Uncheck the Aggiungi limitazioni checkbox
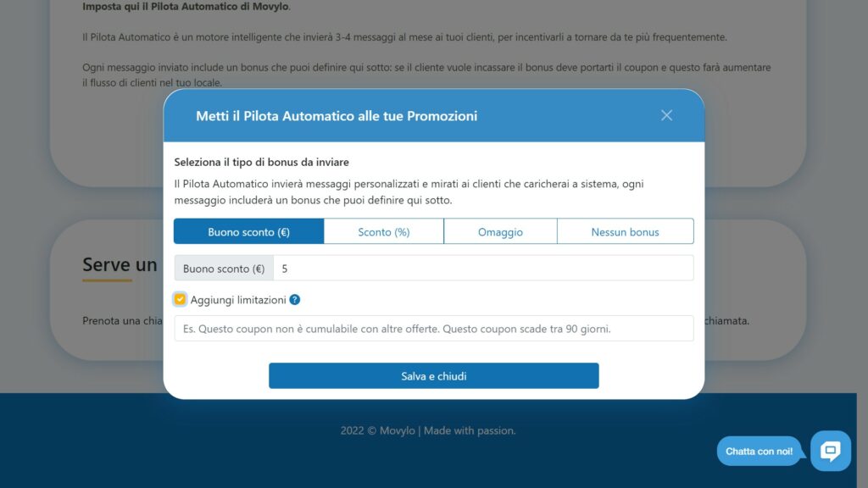The width and height of the screenshot is (868, 488). click(x=180, y=299)
